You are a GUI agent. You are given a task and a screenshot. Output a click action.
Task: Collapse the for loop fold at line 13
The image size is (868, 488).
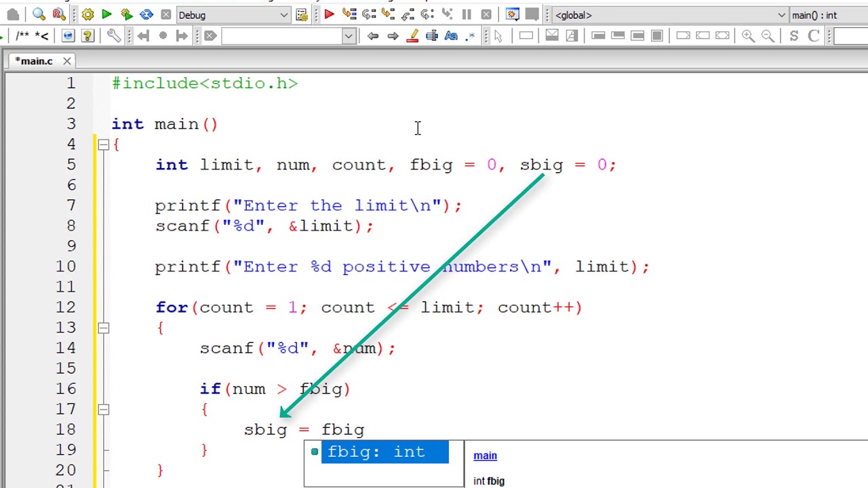pyautogui.click(x=103, y=327)
